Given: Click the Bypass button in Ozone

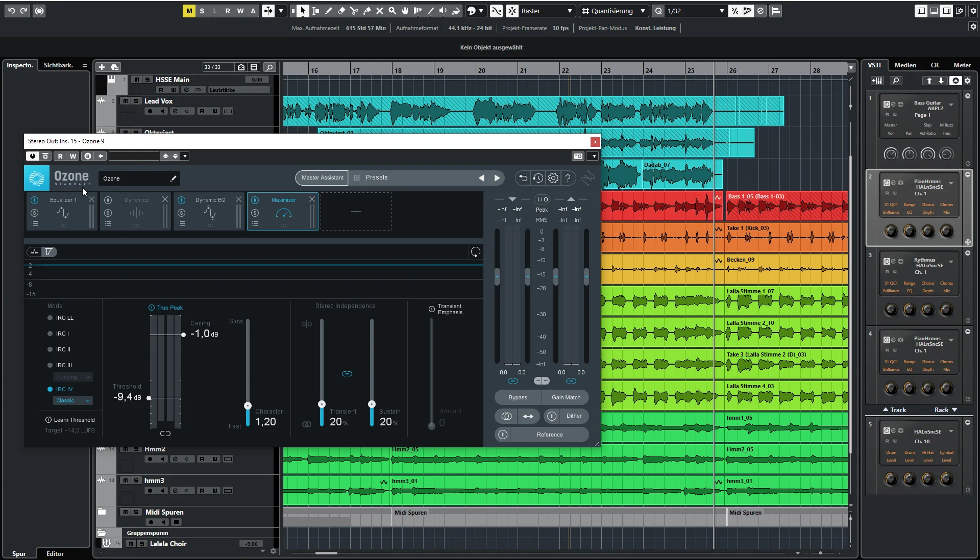Looking at the screenshot, I should (x=518, y=397).
